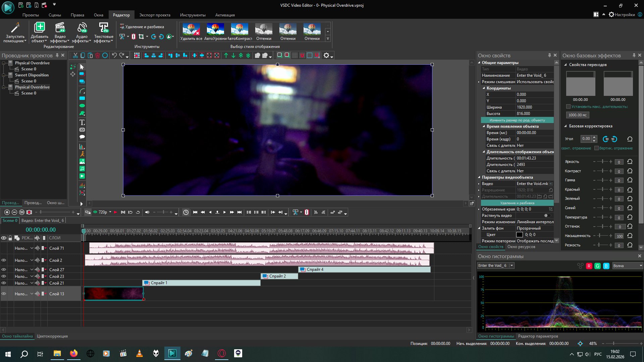Collapse the Координаты section
This screenshot has width=644, height=362.
click(484, 88)
